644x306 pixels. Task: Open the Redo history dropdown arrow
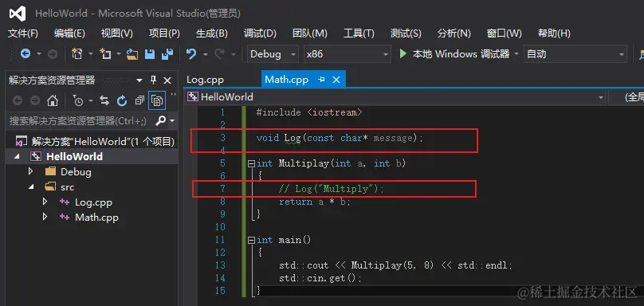[x=233, y=54]
